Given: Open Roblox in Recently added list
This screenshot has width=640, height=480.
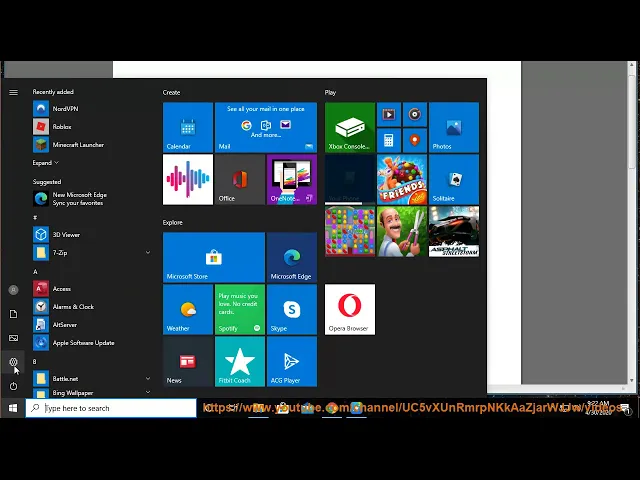Looking at the screenshot, I should (x=92, y=127).
